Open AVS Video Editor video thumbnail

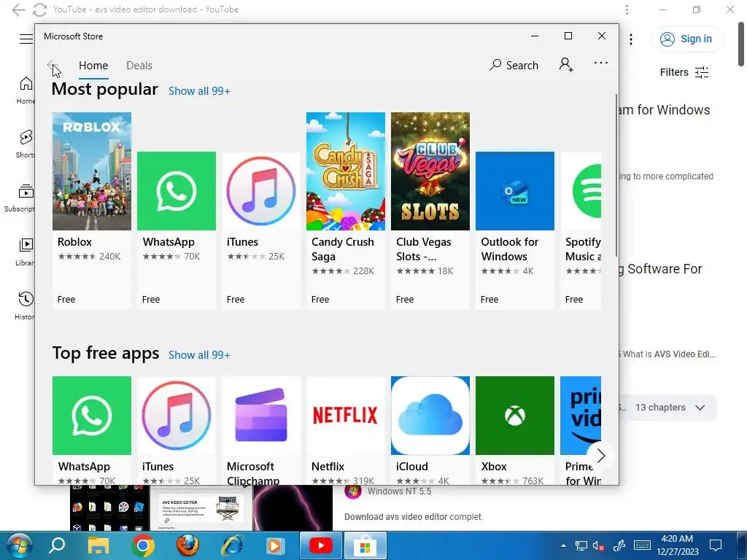[201, 508]
